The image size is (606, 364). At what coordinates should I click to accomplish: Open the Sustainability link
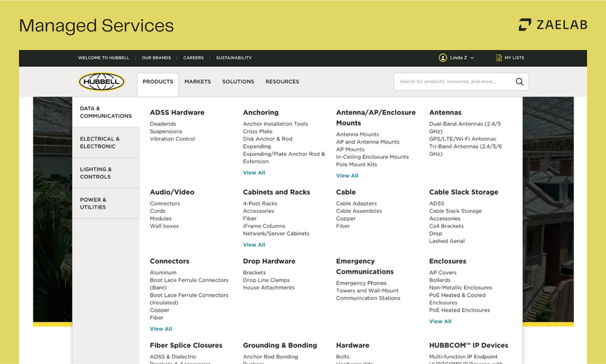tap(234, 58)
